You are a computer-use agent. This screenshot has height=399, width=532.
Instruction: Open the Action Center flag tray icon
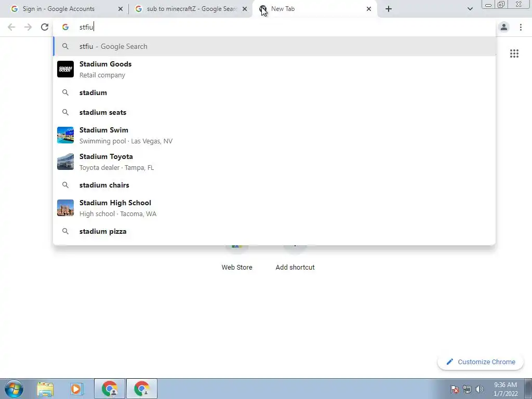pyautogui.click(x=455, y=389)
